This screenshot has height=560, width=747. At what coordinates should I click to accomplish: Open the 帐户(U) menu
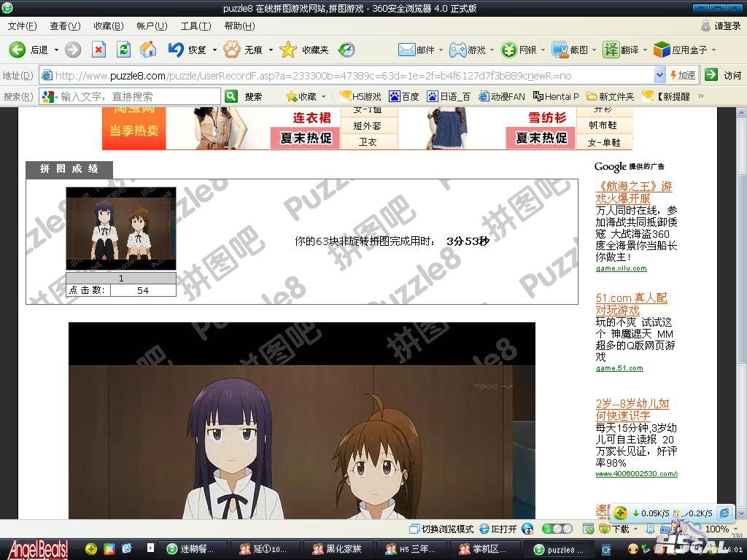(x=152, y=26)
